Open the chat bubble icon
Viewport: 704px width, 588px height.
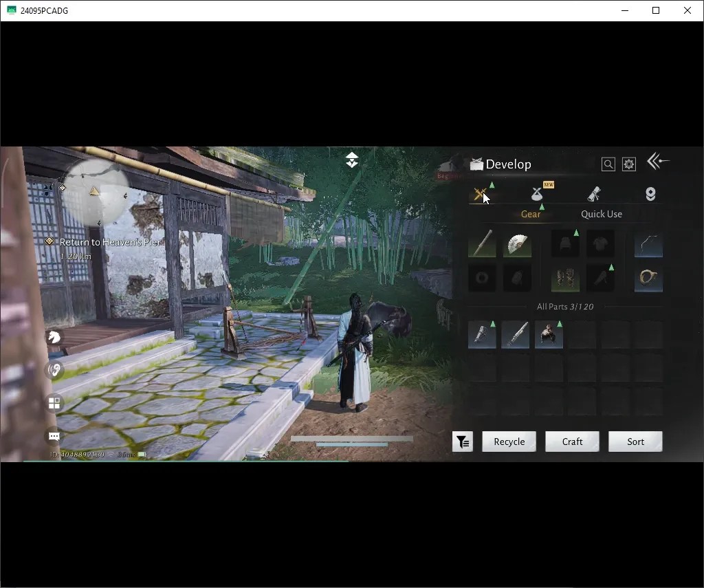click(x=54, y=436)
